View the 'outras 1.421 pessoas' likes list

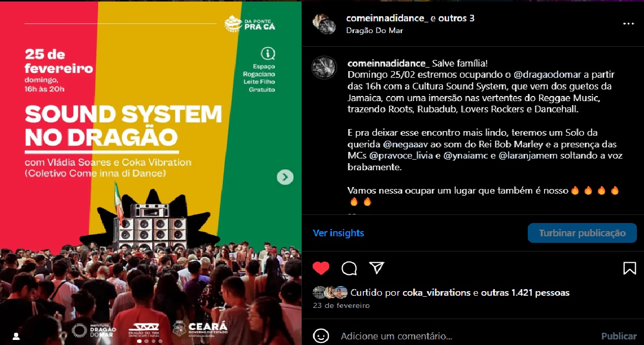[x=525, y=293]
